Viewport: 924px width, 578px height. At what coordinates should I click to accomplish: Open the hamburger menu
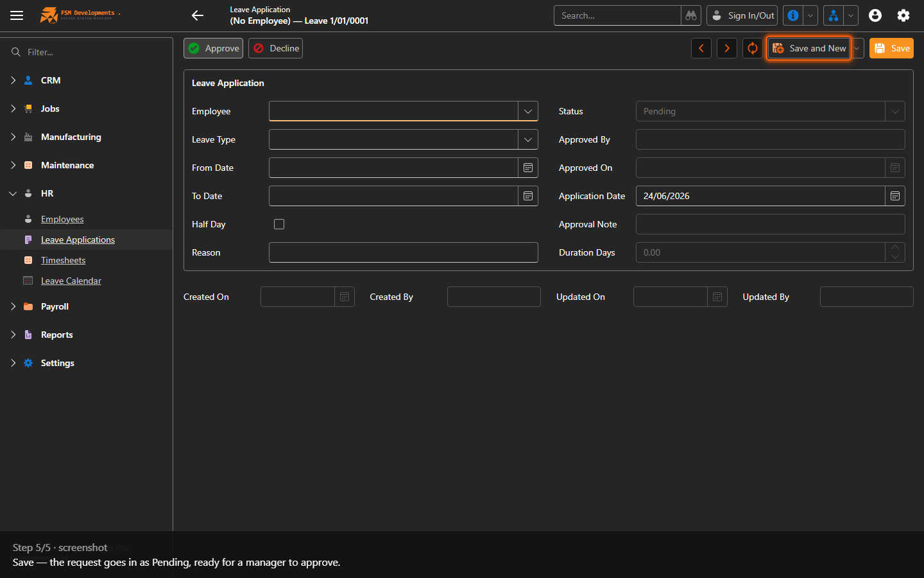[17, 15]
